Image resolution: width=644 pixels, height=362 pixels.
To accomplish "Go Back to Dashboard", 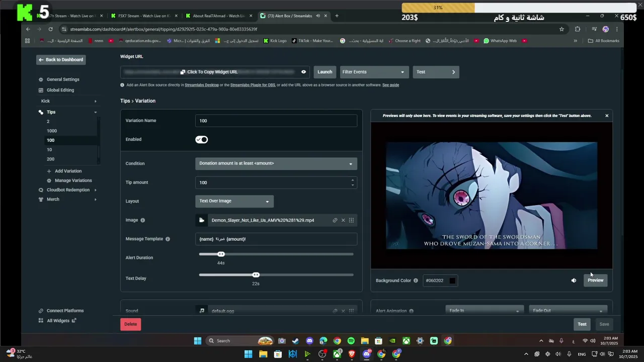I will (x=61, y=60).
